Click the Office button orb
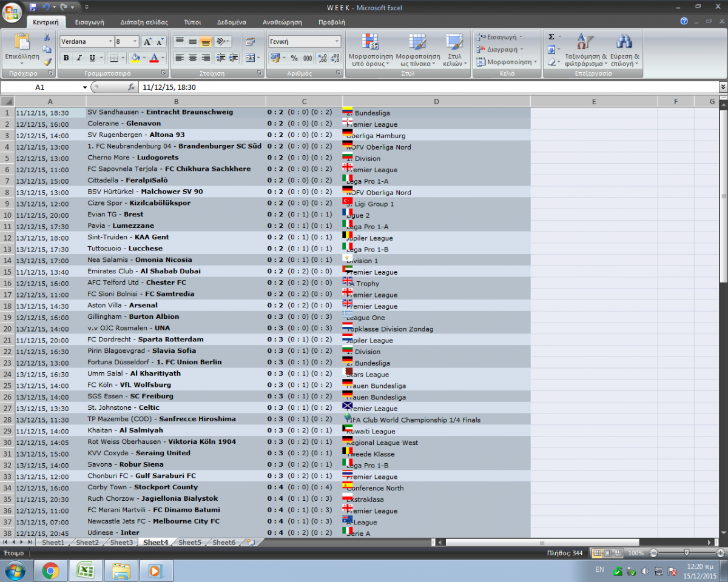This screenshot has height=582, width=728. pos(12,12)
